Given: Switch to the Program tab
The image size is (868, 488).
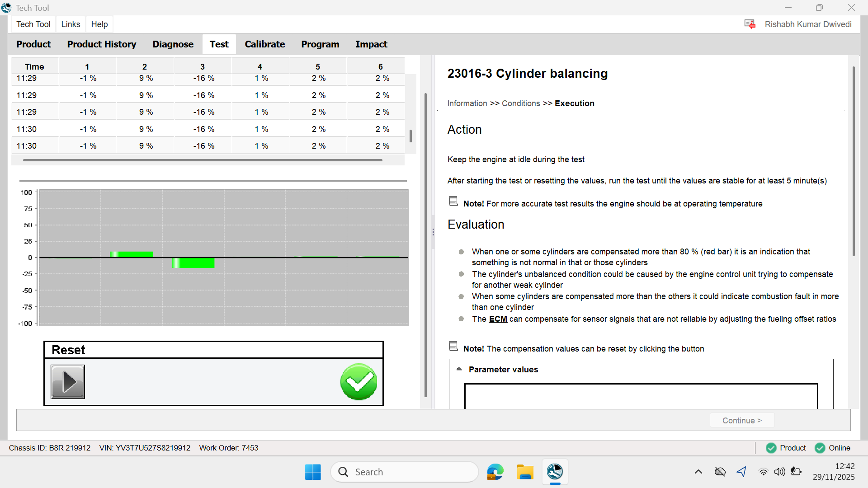Looking at the screenshot, I should pos(320,44).
